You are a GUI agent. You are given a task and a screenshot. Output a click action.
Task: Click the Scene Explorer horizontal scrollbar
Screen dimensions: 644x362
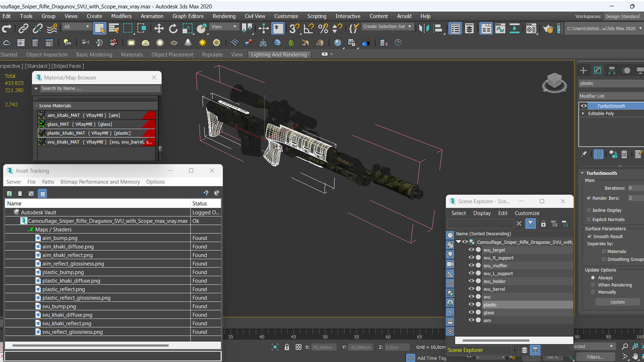click(496, 341)
